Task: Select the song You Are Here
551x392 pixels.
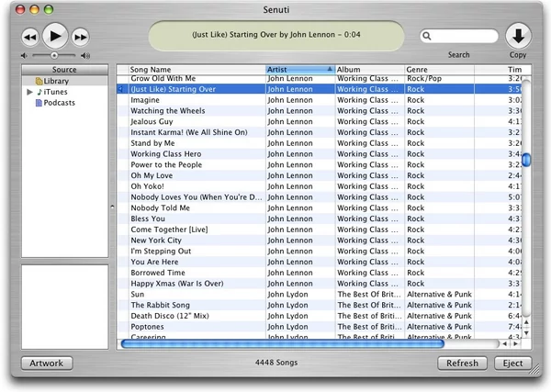Action: [x=319, y=262]
